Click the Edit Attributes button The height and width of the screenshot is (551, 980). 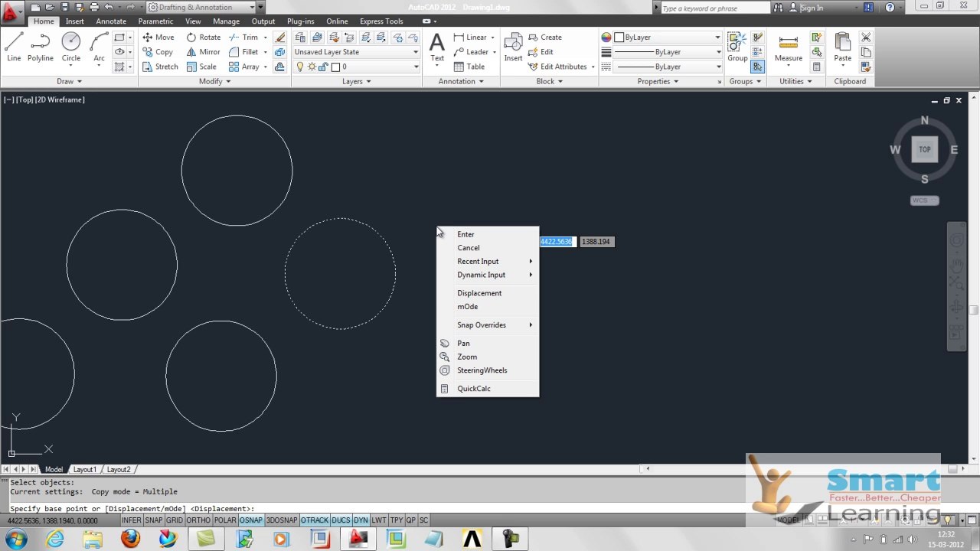click(557, 67)
